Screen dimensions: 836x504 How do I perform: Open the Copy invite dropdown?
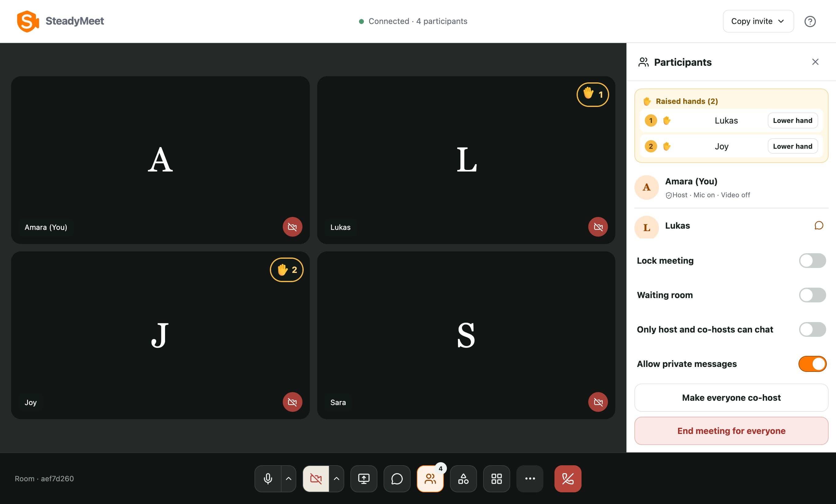tap(758, 22)
